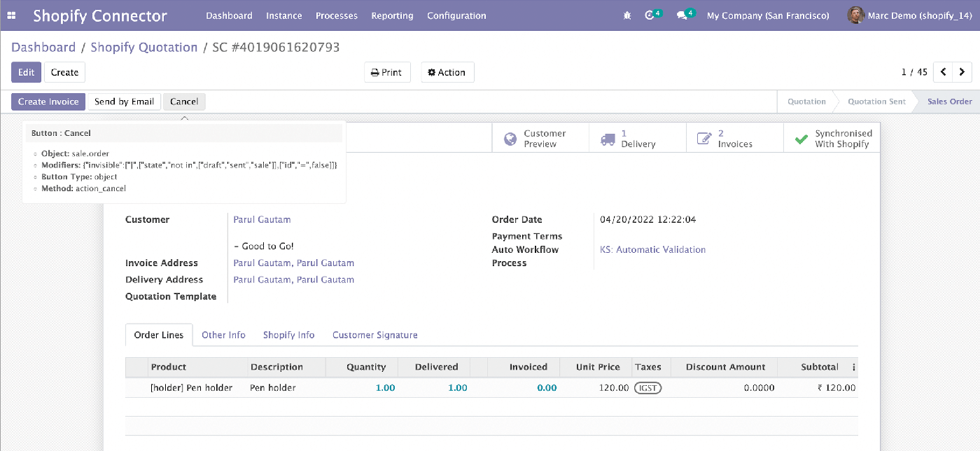This screenshot has height=451, width=980.
Task: Click the Edit button
Action: coord(26,72)
